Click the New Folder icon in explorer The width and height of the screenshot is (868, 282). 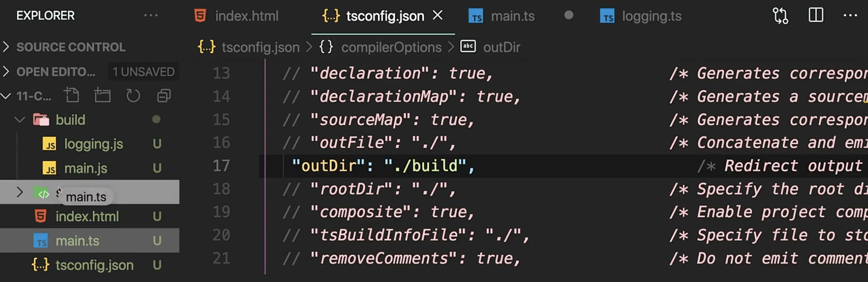click(102, 95)
